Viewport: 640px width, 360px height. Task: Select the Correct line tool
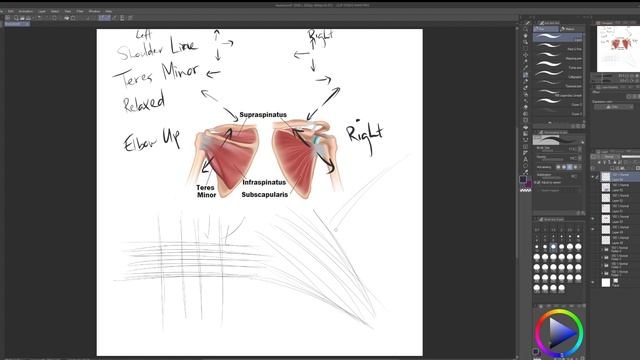pos(526,172)
